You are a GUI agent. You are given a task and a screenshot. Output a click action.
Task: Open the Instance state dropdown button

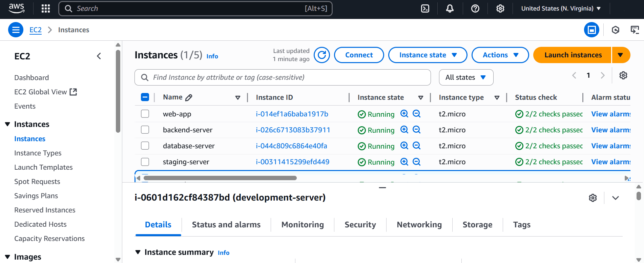click(x=428, y=55)
